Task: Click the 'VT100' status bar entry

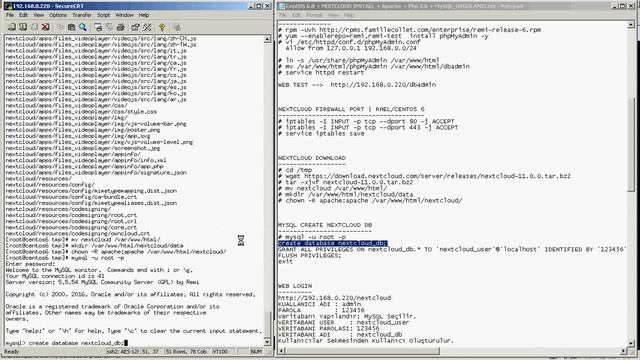Action: tap(220, 351)
